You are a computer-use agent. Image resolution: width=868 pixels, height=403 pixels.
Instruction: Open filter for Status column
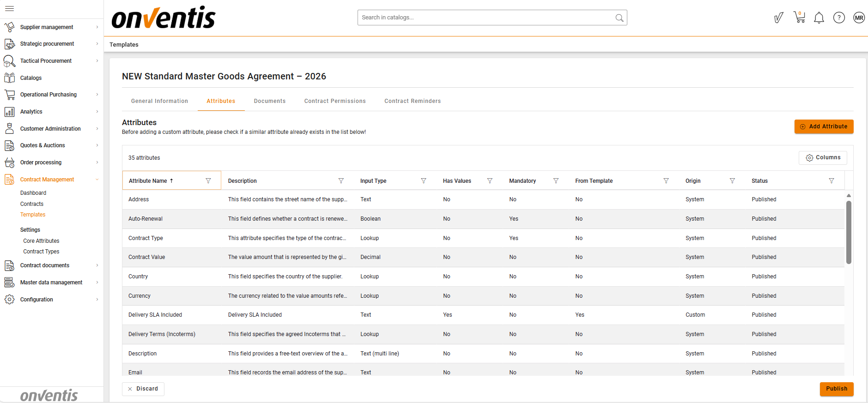[832, 181]
